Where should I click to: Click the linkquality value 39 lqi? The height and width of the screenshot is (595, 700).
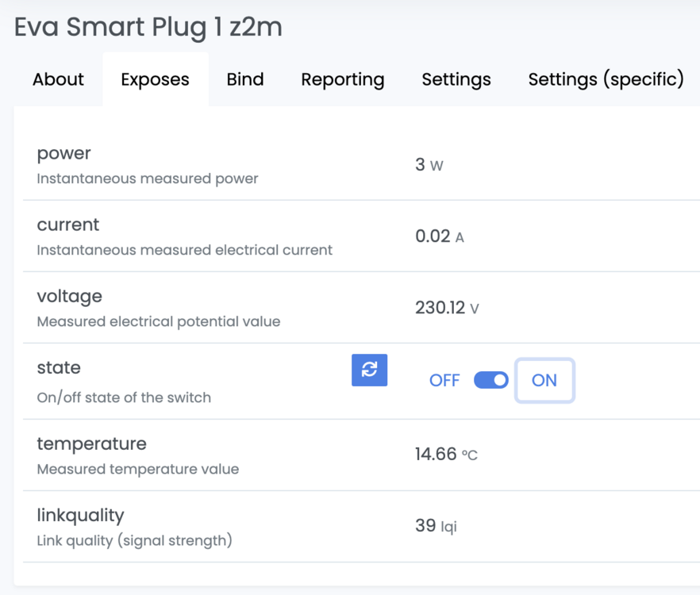[x=436, y=526]
